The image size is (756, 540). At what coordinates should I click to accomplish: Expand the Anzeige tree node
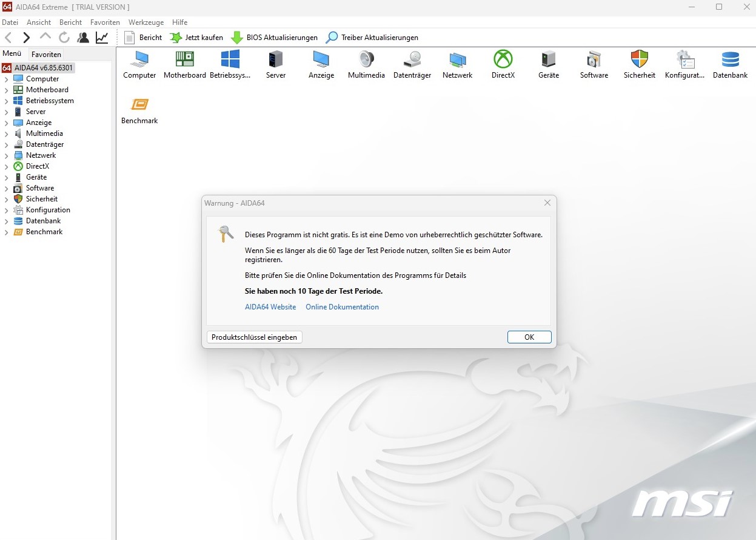[7, 123]
